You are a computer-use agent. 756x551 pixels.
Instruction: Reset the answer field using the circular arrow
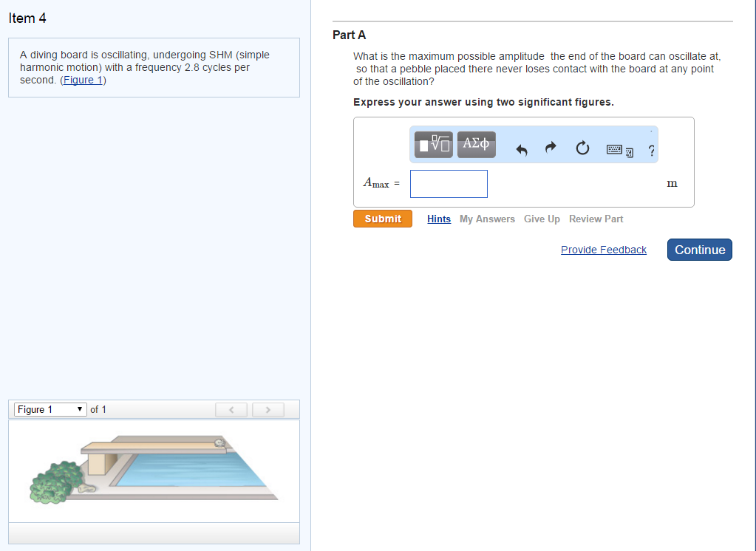(x=582, y=148)
